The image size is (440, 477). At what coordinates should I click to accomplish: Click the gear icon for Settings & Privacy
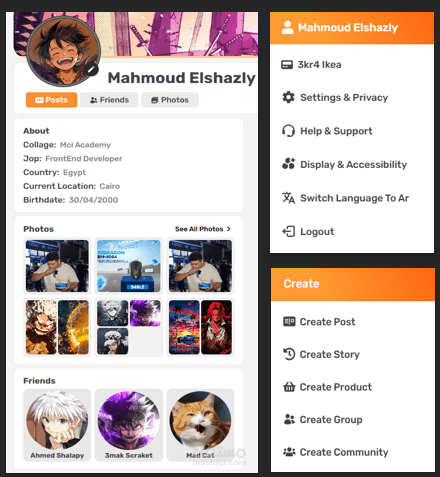coord(288,97)
